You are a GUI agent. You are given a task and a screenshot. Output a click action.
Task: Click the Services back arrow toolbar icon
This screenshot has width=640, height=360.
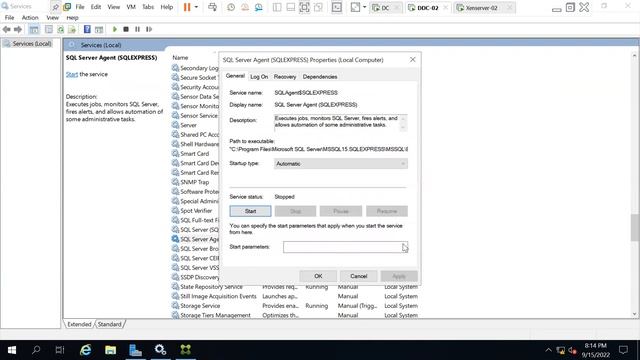6,29
